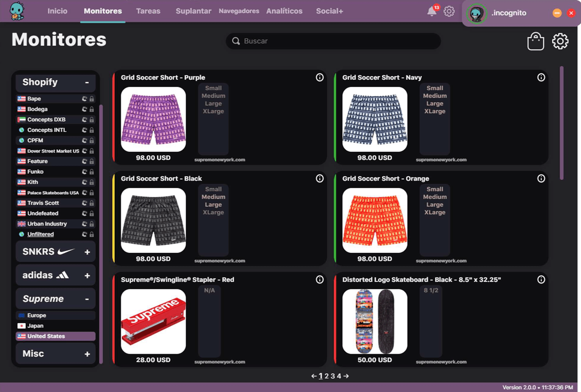Image resolution: width=581 pixels, height=392 pixels.
Task: Click refresh icon for Bodega
Action: [85, 109]
